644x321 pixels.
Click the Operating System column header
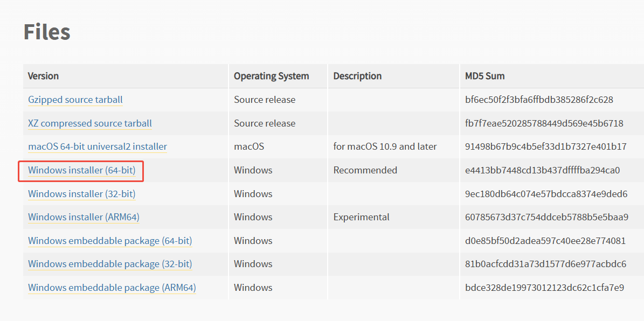(271, 76)
